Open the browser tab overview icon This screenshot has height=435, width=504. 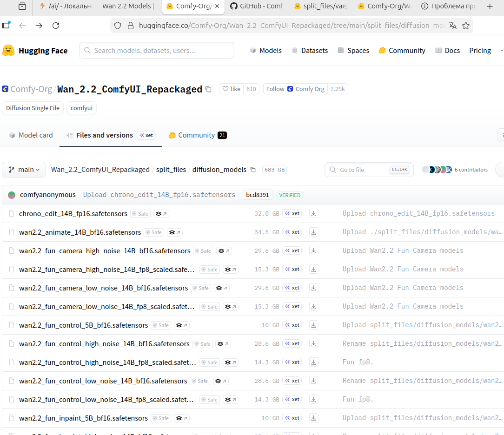tap(22, 6)
